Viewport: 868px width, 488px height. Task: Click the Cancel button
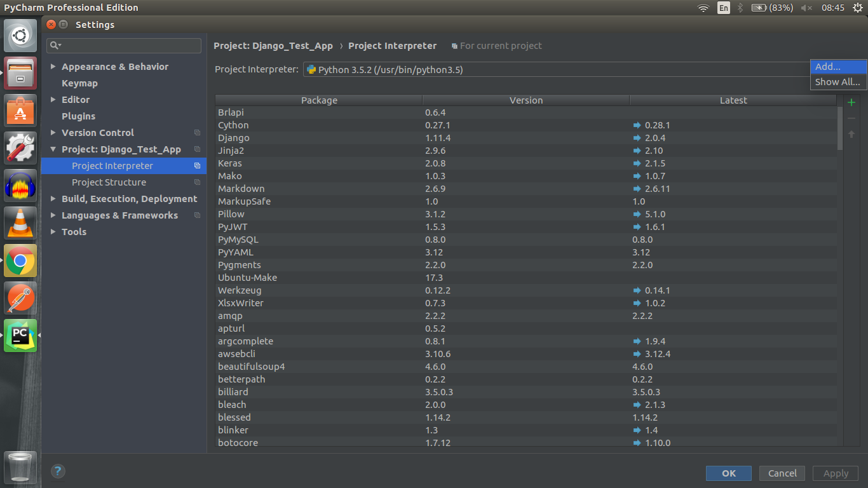click(782, 473)
